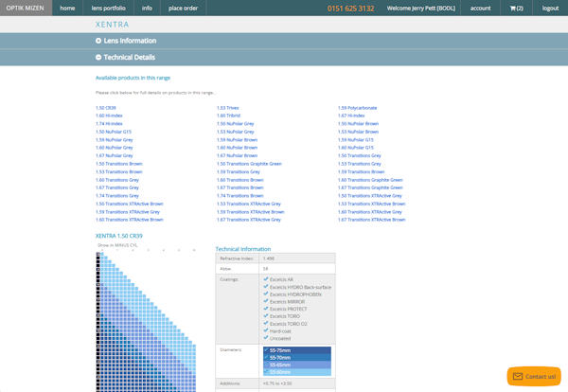Toggle the Hard-coat checkmark
568x392 pixels.
pos(266,330)
